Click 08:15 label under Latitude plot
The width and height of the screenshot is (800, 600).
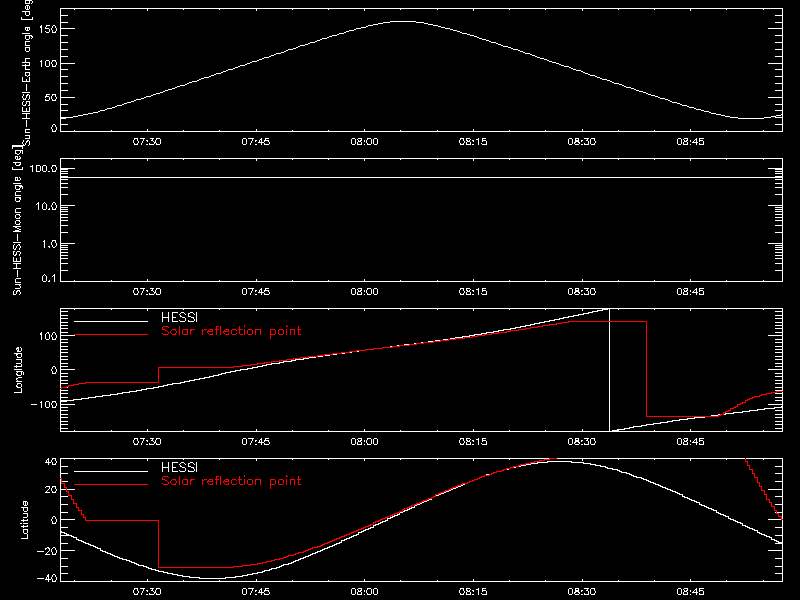473,592
